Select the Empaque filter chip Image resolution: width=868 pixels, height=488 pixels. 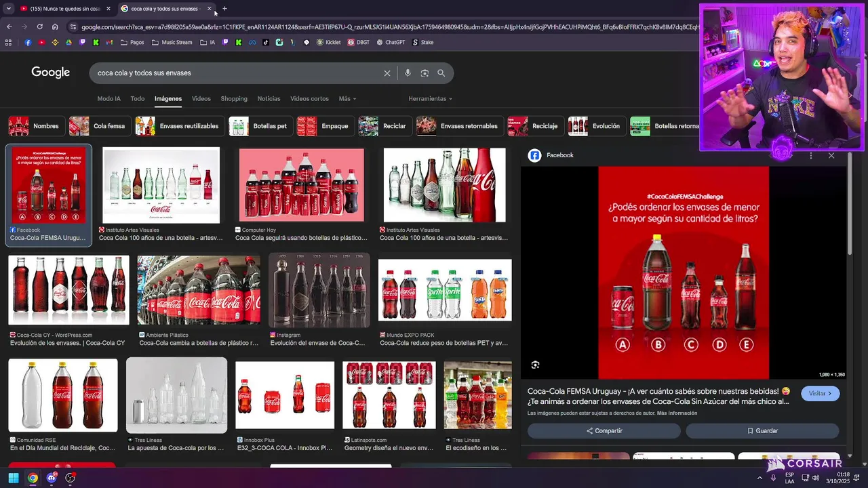pos(325,126)
